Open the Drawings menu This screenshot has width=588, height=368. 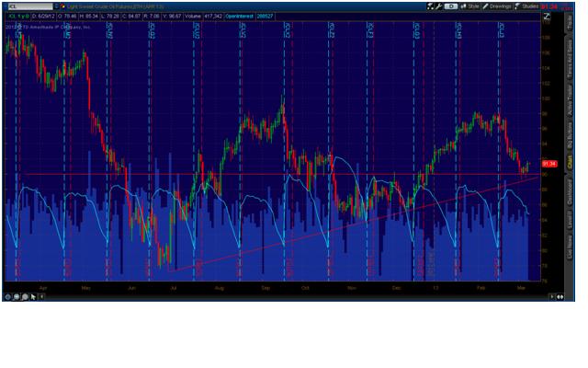(x=497, y=6)
